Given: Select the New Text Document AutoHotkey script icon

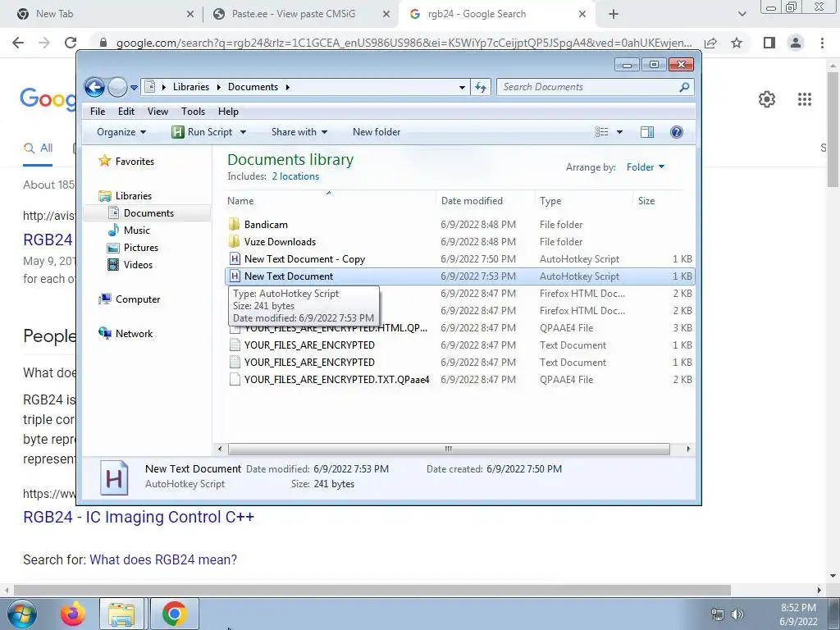Looking at the screenshot, I should [x=234, y=276].
